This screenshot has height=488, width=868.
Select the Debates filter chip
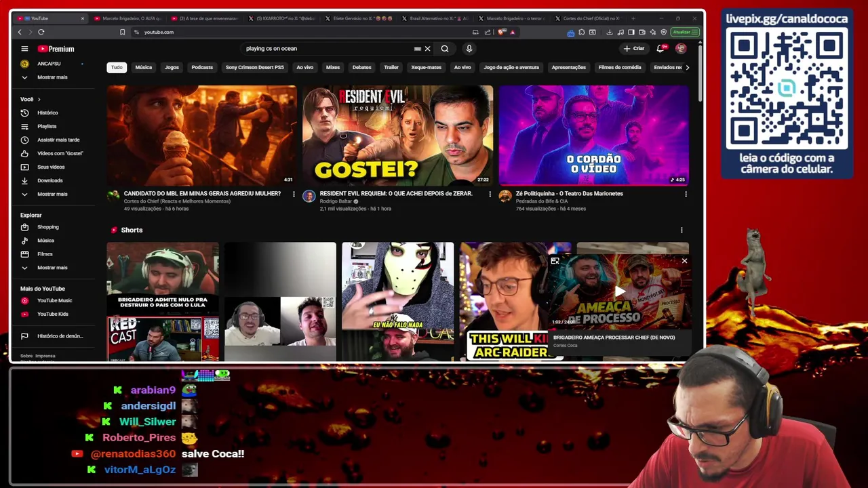coord(361,67)
